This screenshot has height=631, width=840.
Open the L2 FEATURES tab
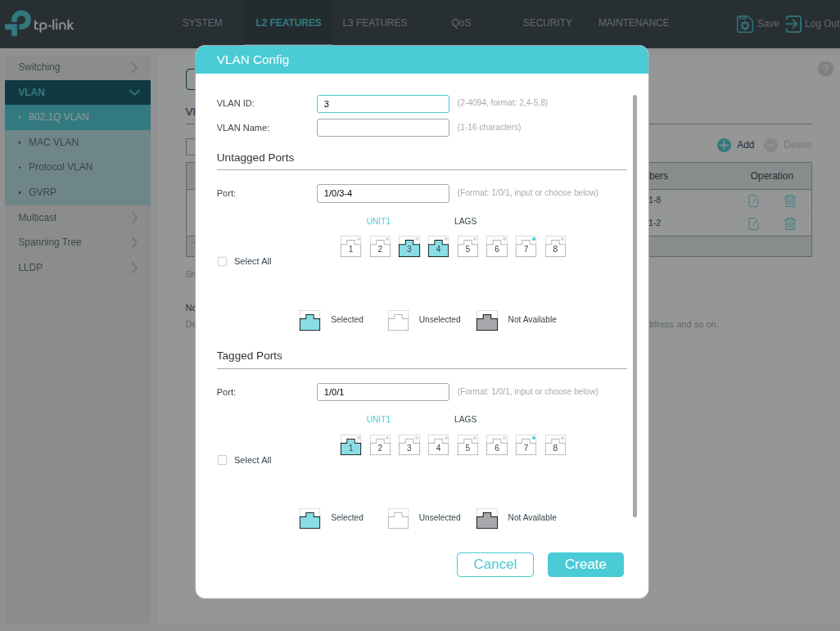[288, 23]
